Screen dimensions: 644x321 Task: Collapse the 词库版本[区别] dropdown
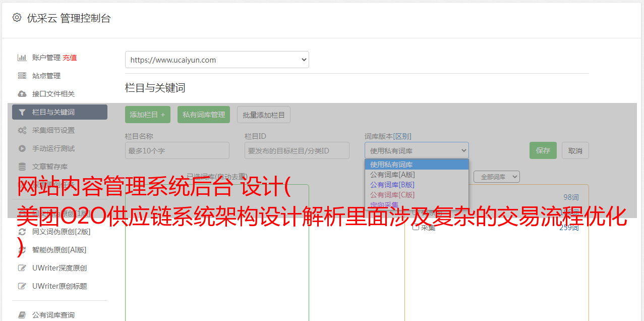tap(417, 150)
